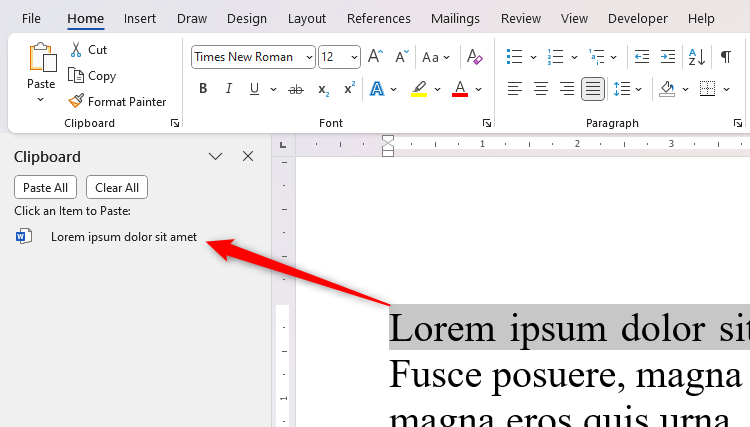Start a numbered list

pos(555,57)
